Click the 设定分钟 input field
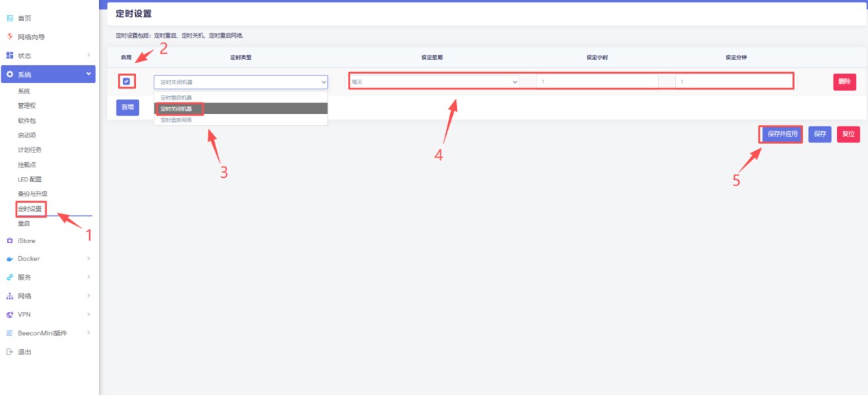 coord(734,82)
